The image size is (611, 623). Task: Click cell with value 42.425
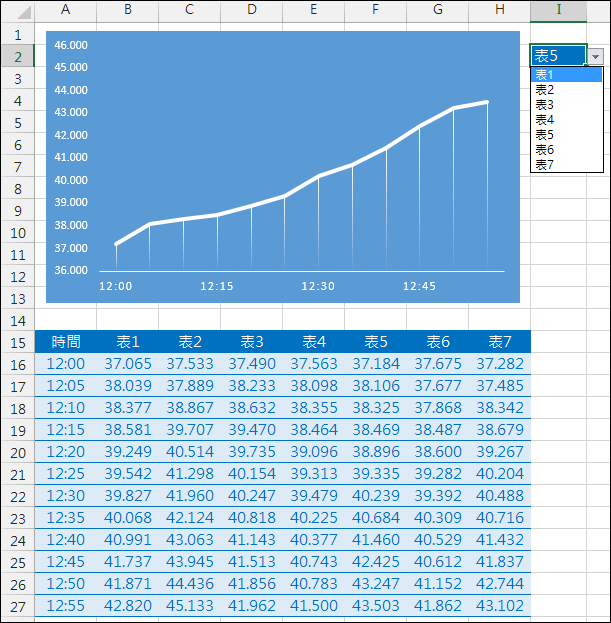coord(375,562)
